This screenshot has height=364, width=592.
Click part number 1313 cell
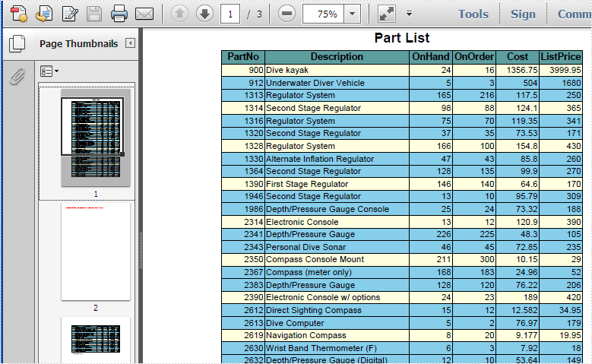[243, 95]
